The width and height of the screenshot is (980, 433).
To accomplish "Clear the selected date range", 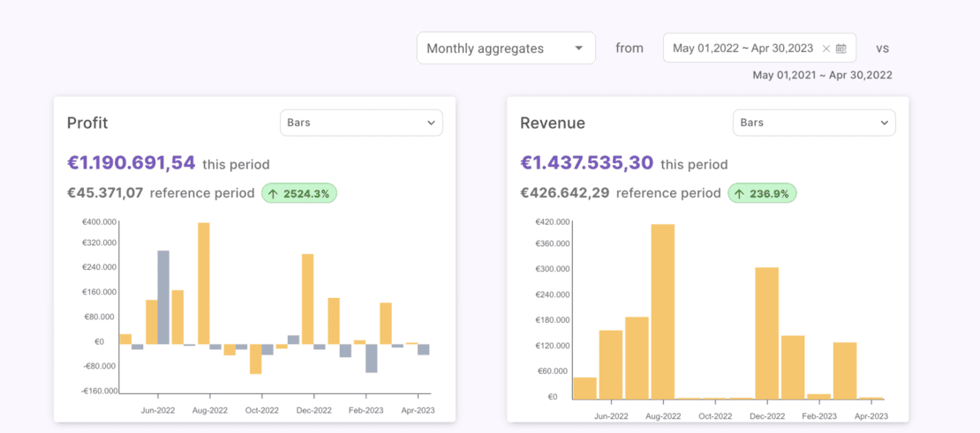I will (826, 49).
